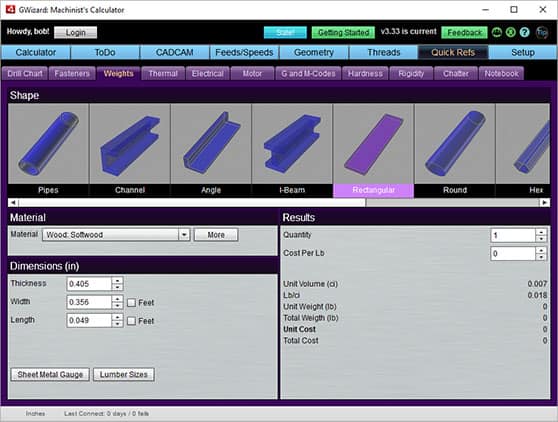The image size is (558, 422).
Task: Open the Quick Refs main tab
Action: pyautogui.click(x=453, y=53)
